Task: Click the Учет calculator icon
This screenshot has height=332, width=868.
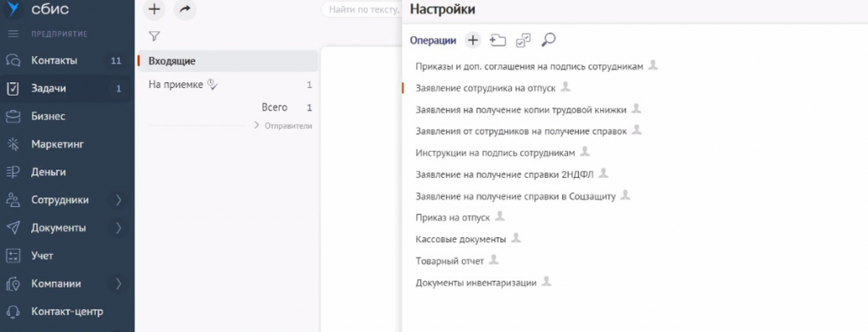Action: (14, 256)
